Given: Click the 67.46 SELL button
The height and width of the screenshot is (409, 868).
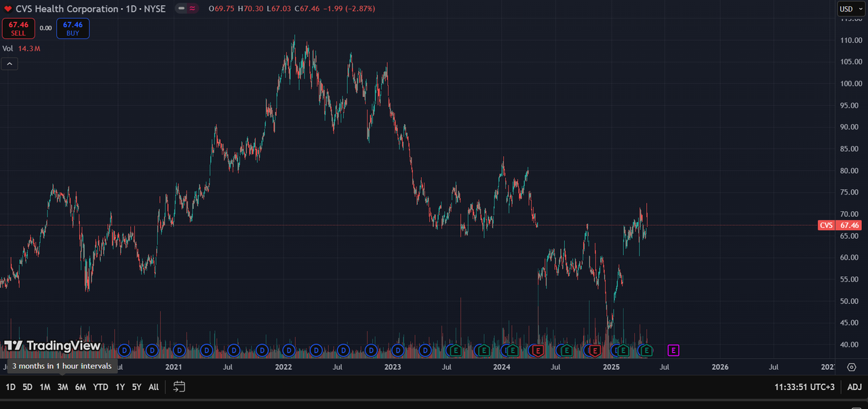Looking at the screenshot, I should [18, 28].
